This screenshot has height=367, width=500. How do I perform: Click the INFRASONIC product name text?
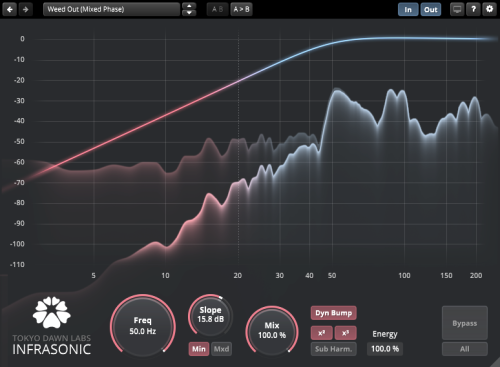click(52, 349)
